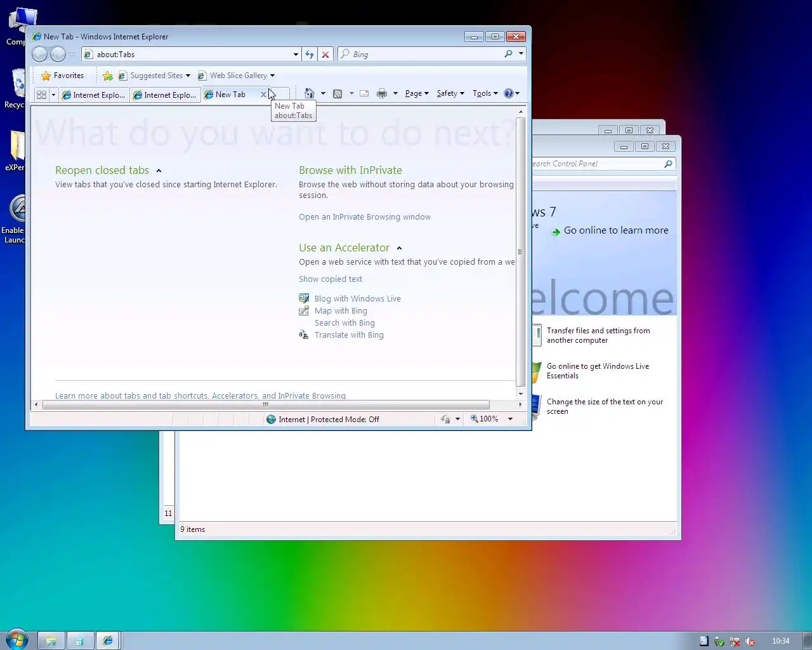Click the Internet zone globe icon in status bar
This screenshot has height=650, width=812.
point(271,419)
